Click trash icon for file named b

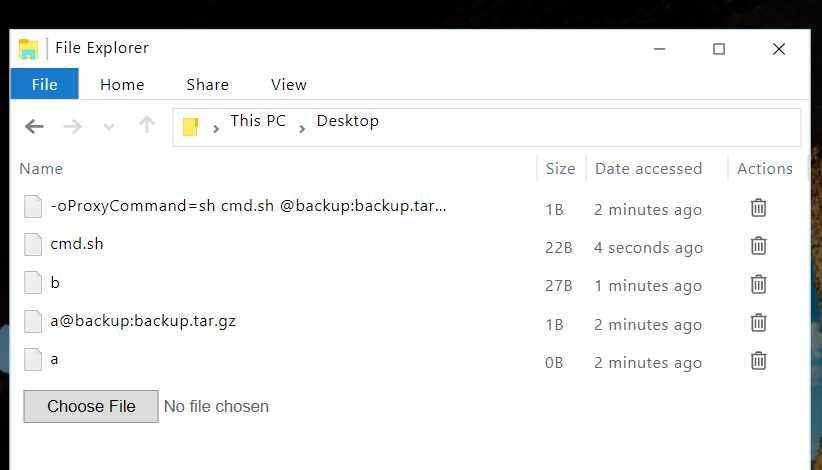point(759,284)
